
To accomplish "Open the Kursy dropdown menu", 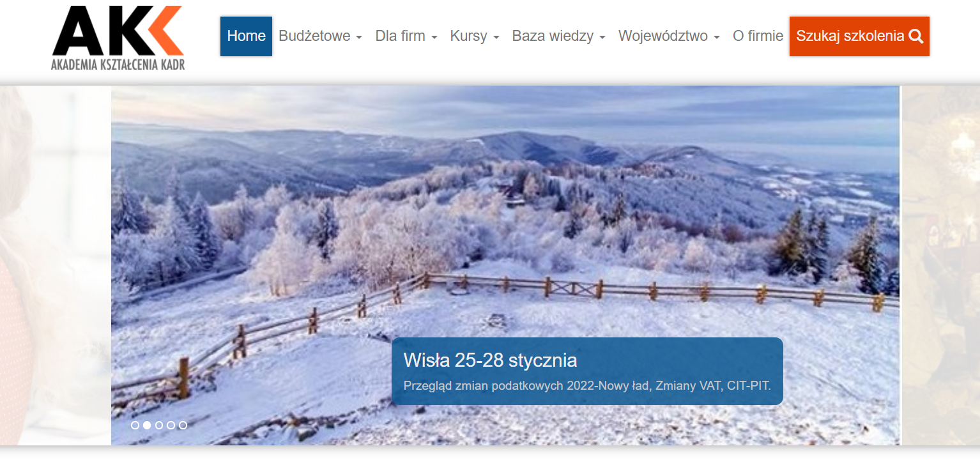I will click(x=475, y=36).
